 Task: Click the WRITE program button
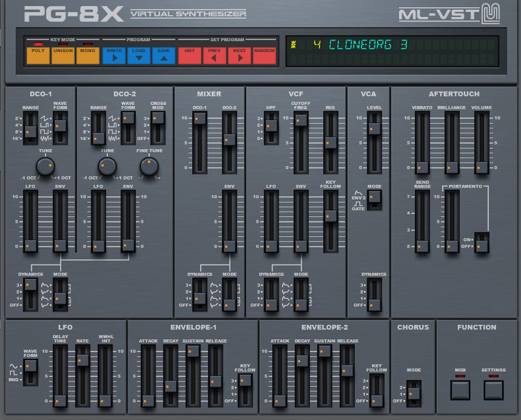point(114,55)
